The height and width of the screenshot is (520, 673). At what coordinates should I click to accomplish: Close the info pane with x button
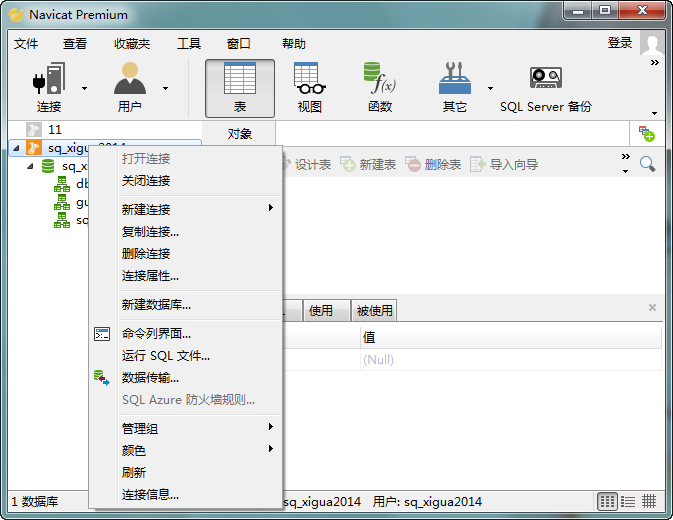652,308
